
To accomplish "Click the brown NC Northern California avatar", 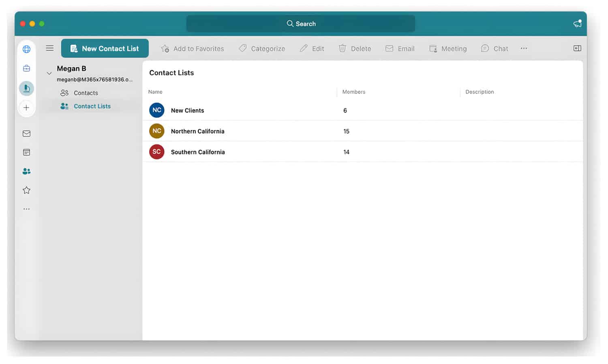I will pos(157,131).
